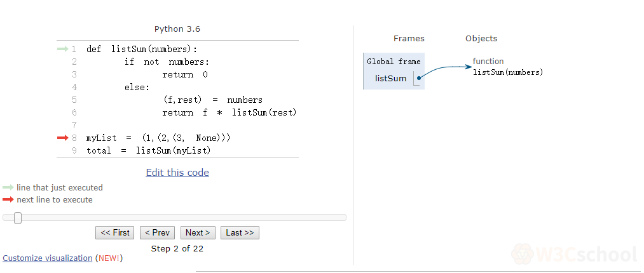This screenshot has height=273, width=644.
Task: Click the green arrow beside line 1
Action: point(62,49)
